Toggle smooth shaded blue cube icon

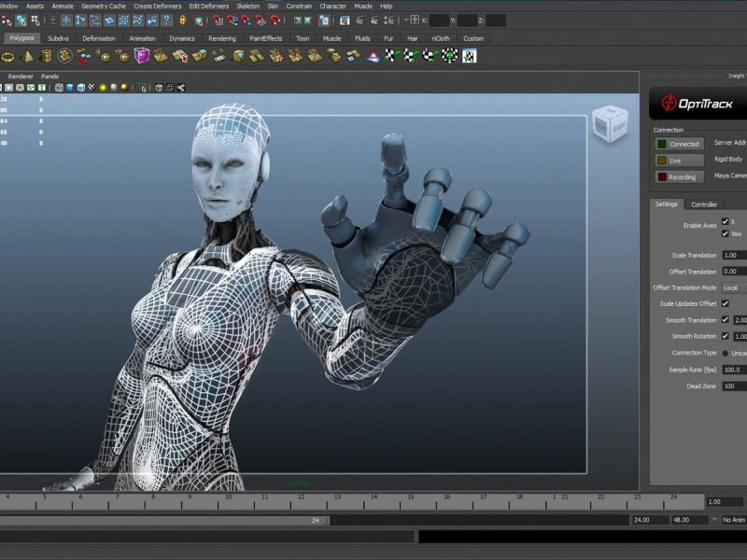pos(70,88)
